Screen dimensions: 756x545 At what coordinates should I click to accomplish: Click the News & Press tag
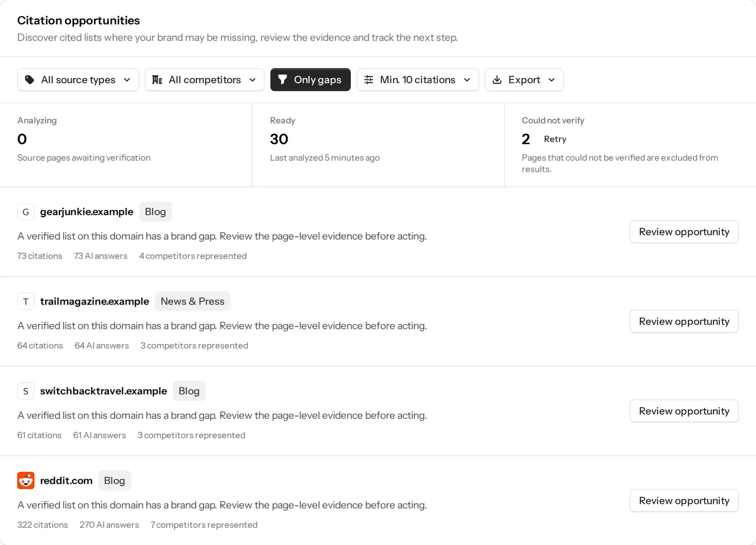(x=193, y=301)
